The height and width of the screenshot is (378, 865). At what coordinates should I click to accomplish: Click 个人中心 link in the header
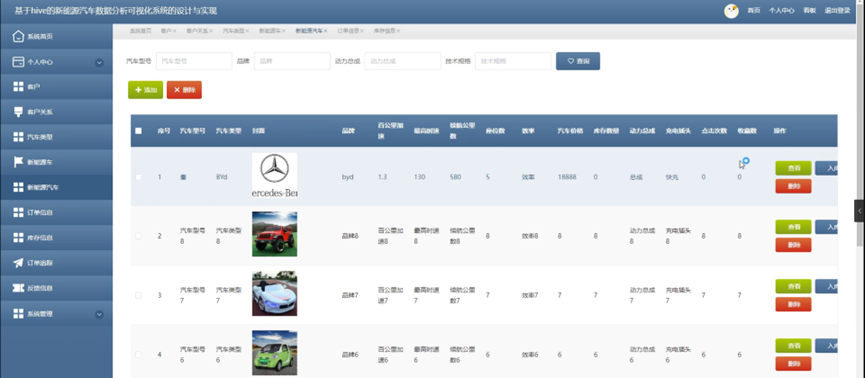click(782, 10)
